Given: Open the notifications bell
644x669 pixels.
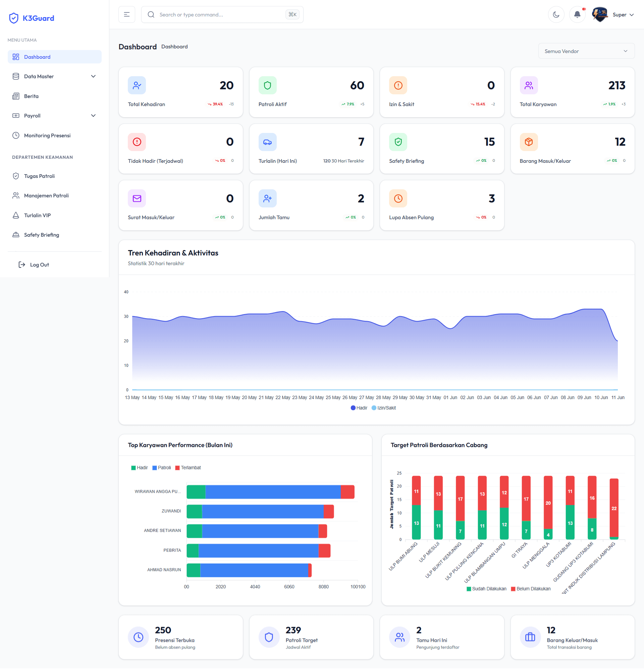Looking at the screenshot, I should 577,15.
